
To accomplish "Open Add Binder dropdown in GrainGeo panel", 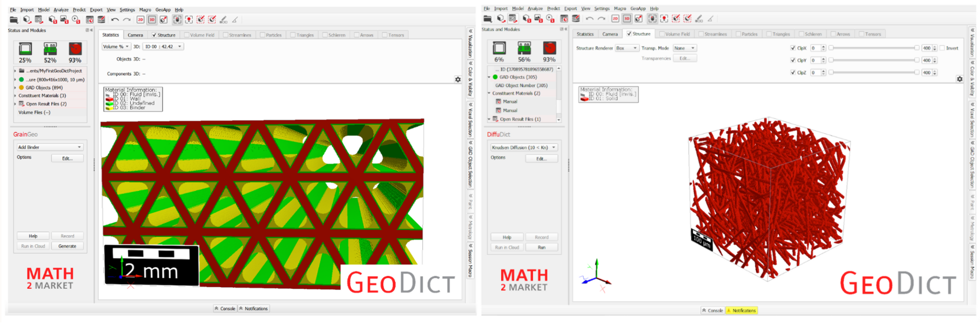I will coord(50,147).
